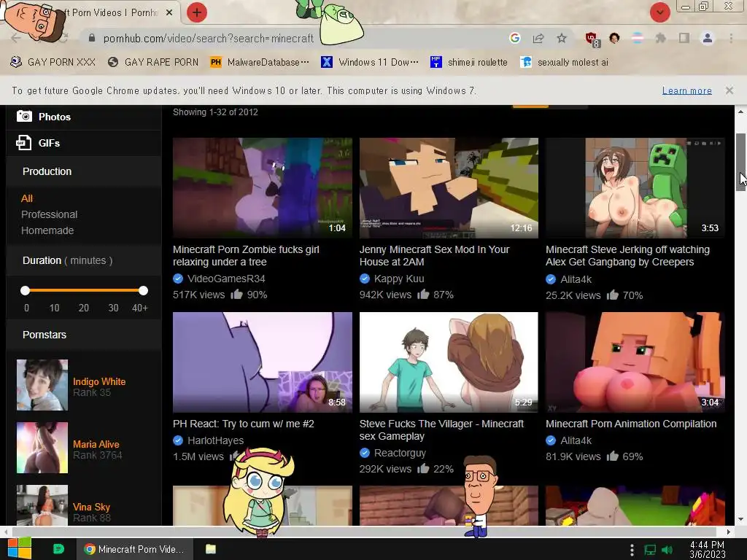
Task: Click the left handle of the Duration slider
Action: click(x=26, y=290)
